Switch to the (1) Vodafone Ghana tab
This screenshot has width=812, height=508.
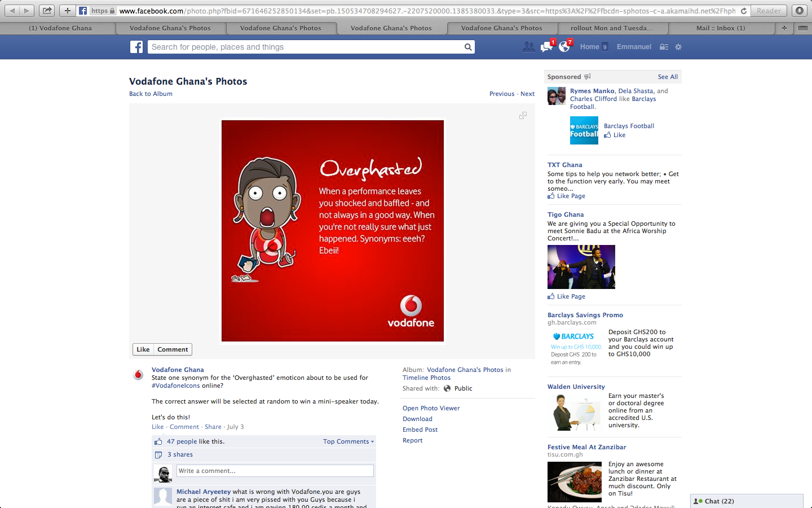tap(60, 28)
